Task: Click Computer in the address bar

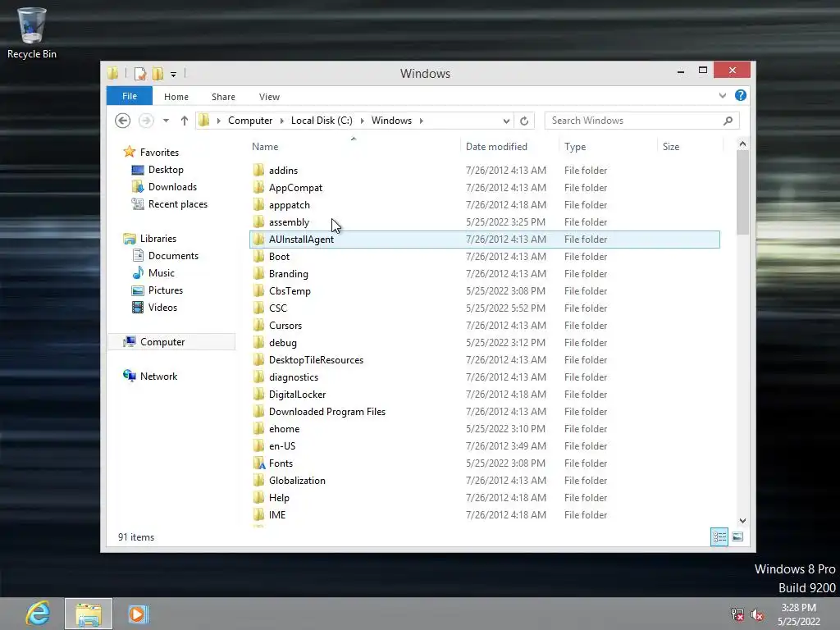Action: point(250,121)
